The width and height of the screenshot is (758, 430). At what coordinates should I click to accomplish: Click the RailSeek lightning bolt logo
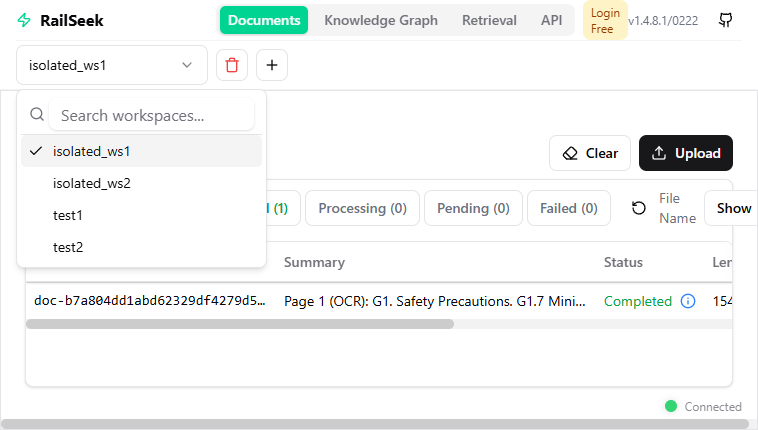(x=25, y=20)
